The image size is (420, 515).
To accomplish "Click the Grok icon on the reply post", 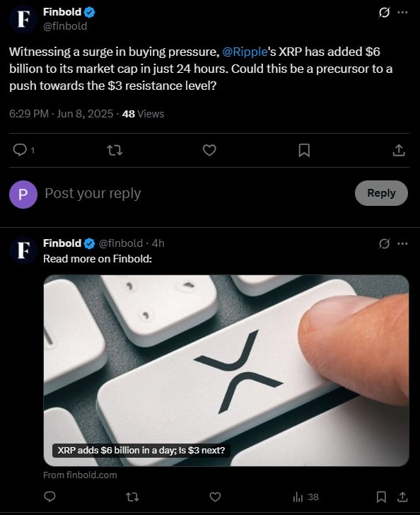I will tap(384, 243).
